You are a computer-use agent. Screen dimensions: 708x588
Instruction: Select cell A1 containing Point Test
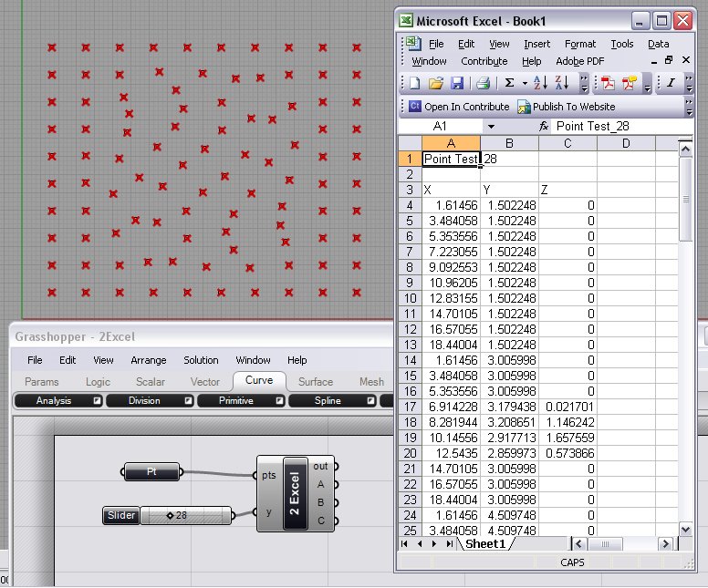pyautogui.click(x=451, y=159)
